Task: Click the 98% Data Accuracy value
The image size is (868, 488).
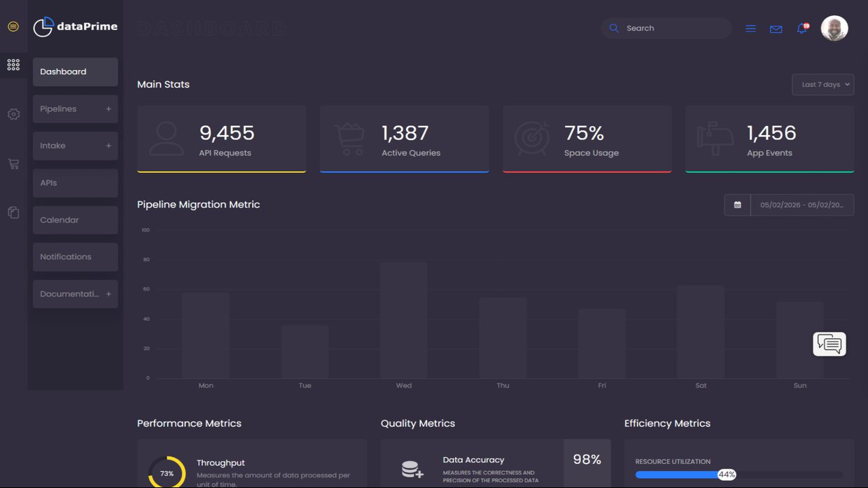Action: pyautogui.click(x=587, y=459)
